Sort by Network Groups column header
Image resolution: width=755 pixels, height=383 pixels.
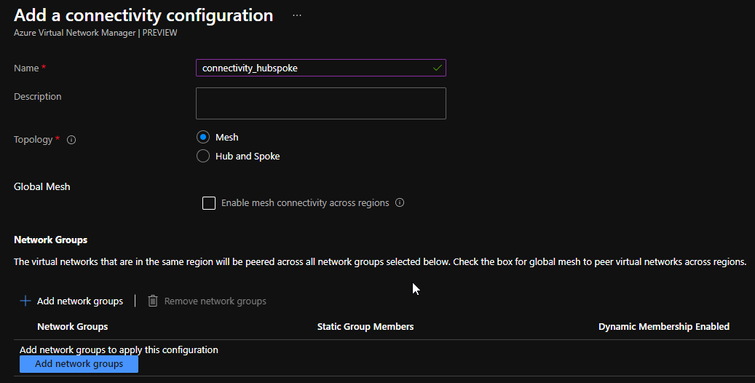pos(73,327)
